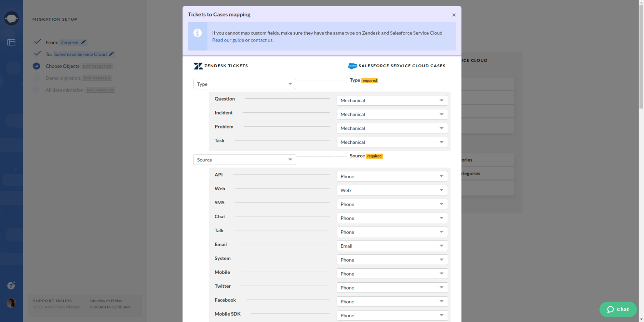Viewport: 644px width, 322px height.
Task: Open the Question type mapping dropdown
Action: coord(392,101)
